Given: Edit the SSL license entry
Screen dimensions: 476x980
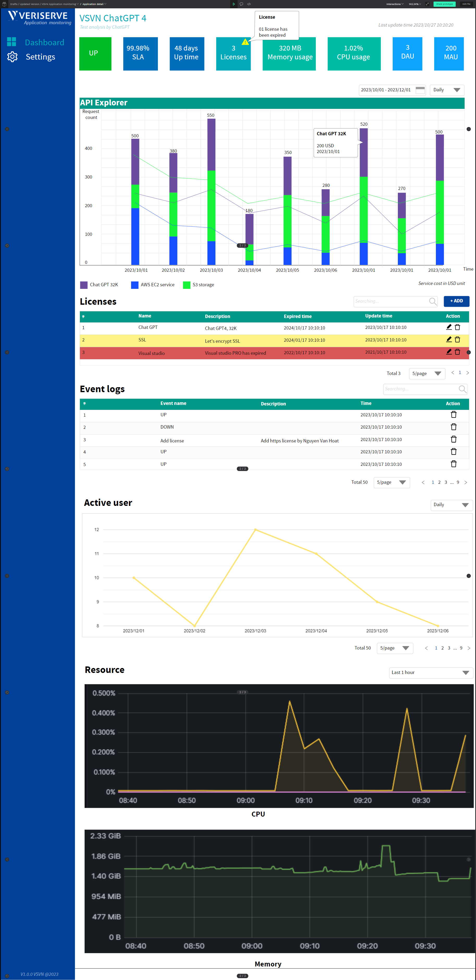Looking at the screenshot, I should point(449,339).
